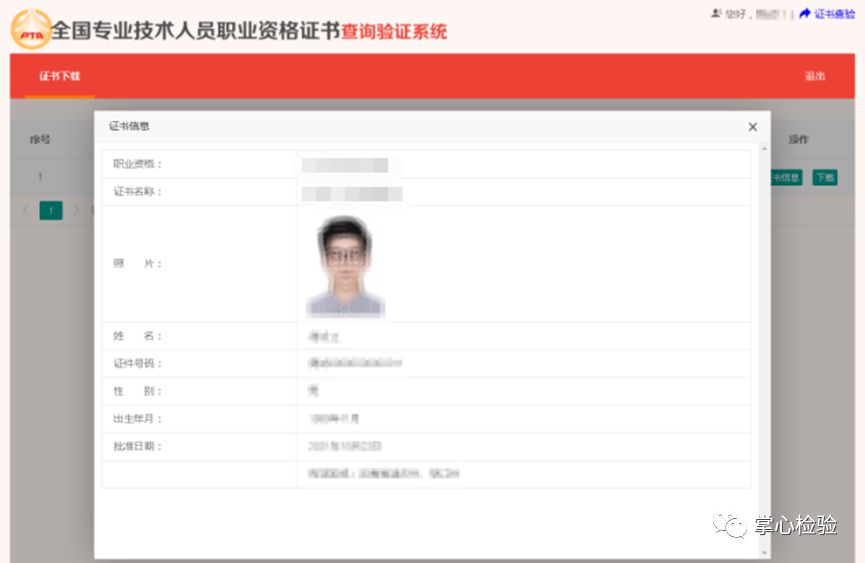Click the 证书信息 dialog title

click(x=129, y=126)
